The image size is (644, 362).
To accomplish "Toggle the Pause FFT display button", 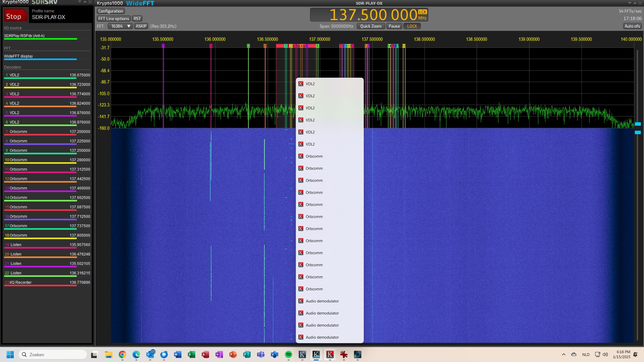I will click(394, 26).
